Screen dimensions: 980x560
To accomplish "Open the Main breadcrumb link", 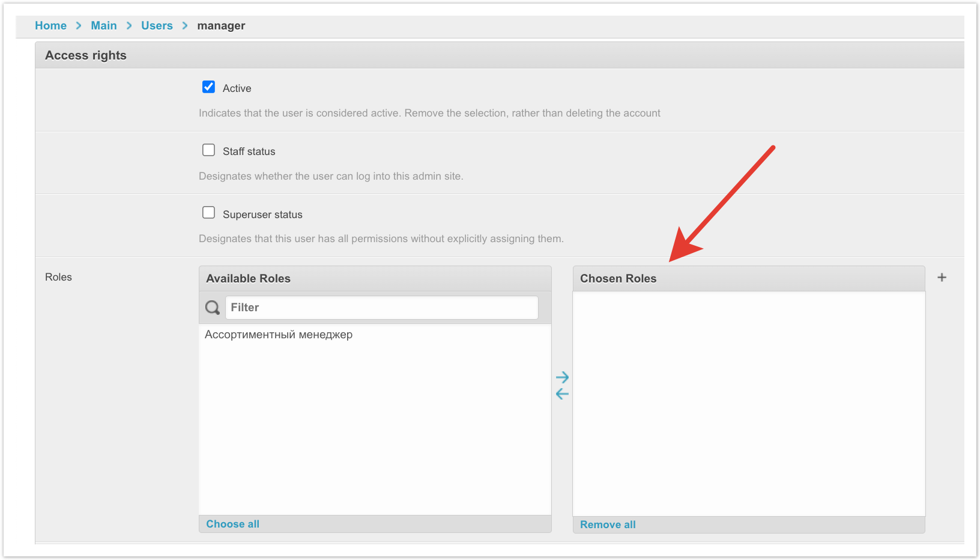I will [104, 26].
